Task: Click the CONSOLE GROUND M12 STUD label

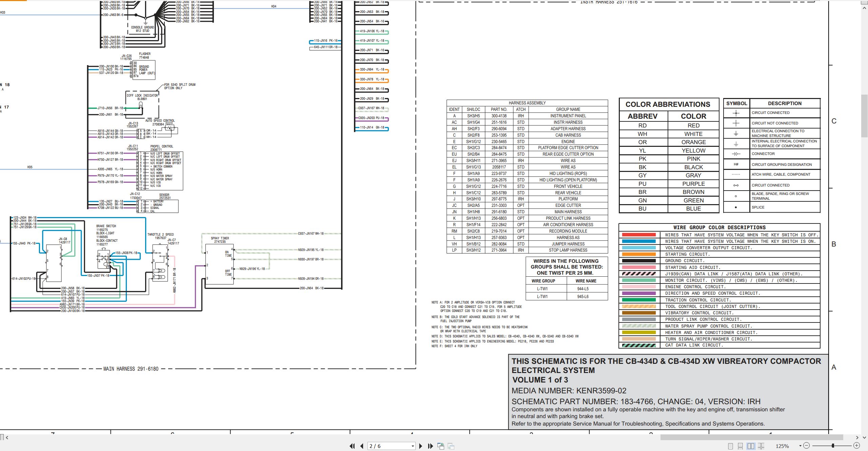Action: point(142,29)
